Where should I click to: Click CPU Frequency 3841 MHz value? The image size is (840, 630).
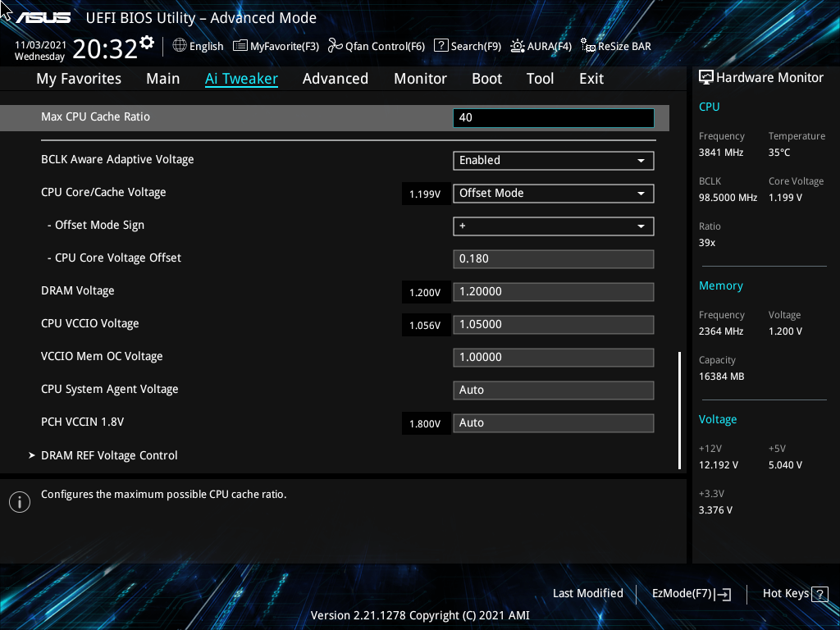click(721, 153)
